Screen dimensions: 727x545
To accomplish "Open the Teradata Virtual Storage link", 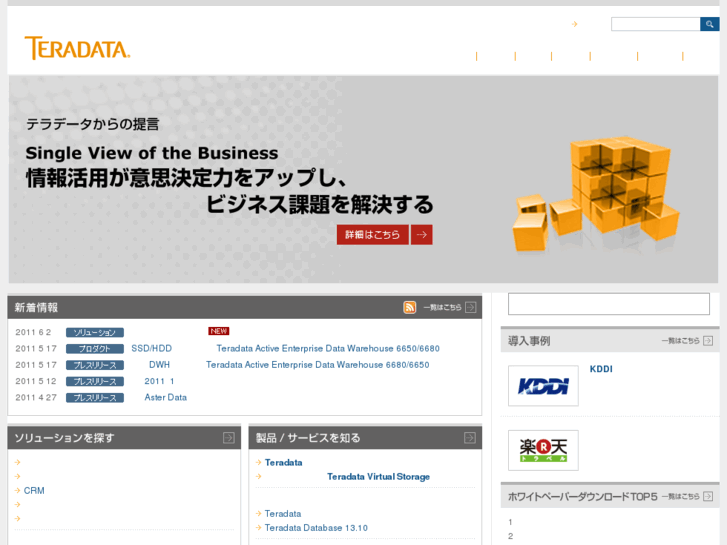I will click(x=378, y=477).
